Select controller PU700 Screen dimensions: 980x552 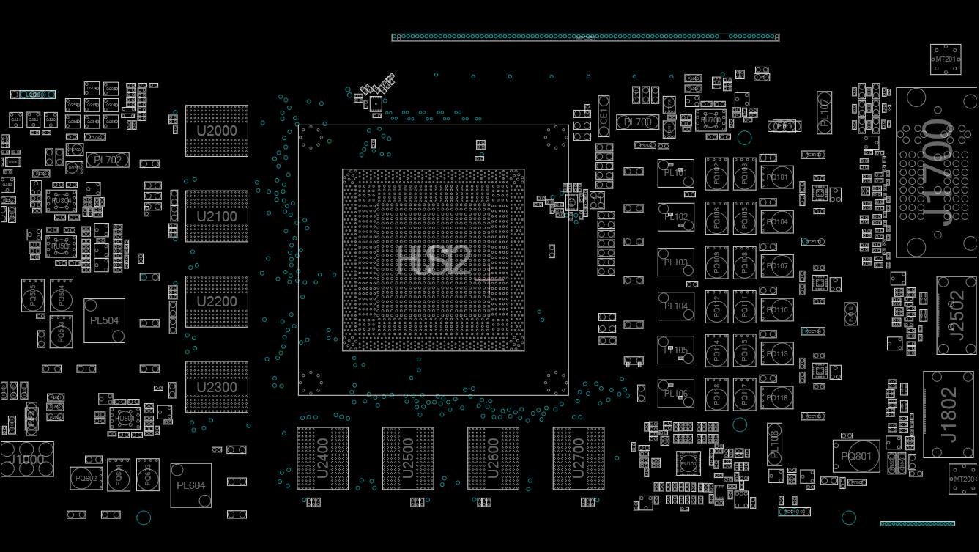710,120
